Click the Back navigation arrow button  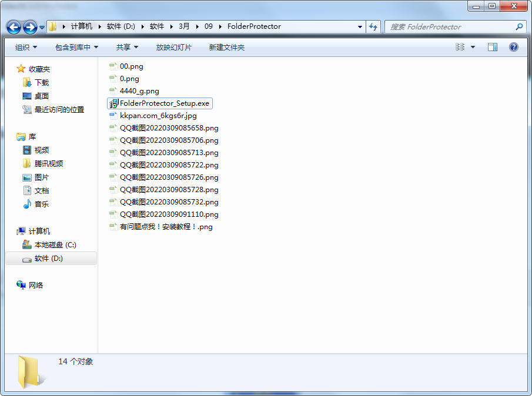click(x=14, y=27)
